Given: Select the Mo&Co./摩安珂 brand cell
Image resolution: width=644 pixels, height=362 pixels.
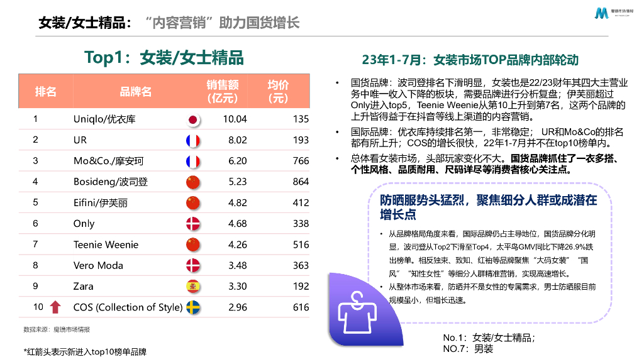Looking at the screenshot, I should click(108, 161).
